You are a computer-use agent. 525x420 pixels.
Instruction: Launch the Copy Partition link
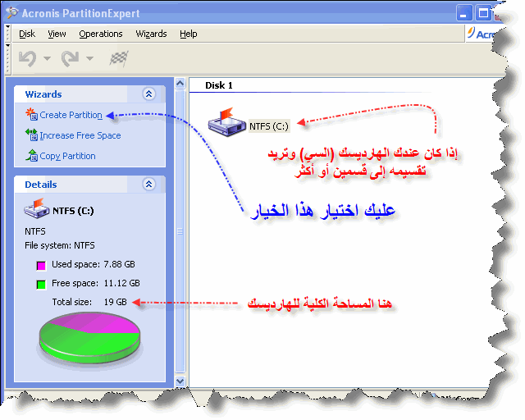(67, 156)
